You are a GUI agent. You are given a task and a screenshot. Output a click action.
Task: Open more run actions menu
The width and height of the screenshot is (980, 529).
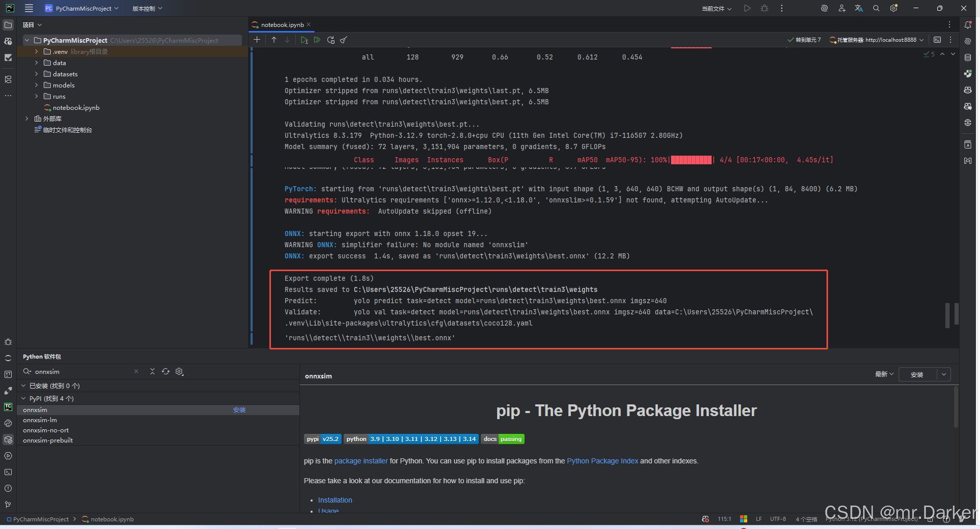tap(782, 8)
